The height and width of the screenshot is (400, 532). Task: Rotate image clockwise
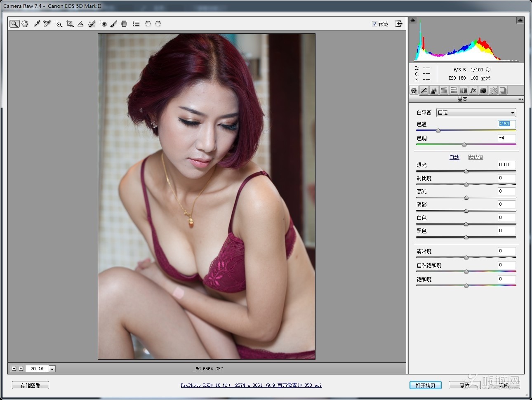tap(158, 24)
